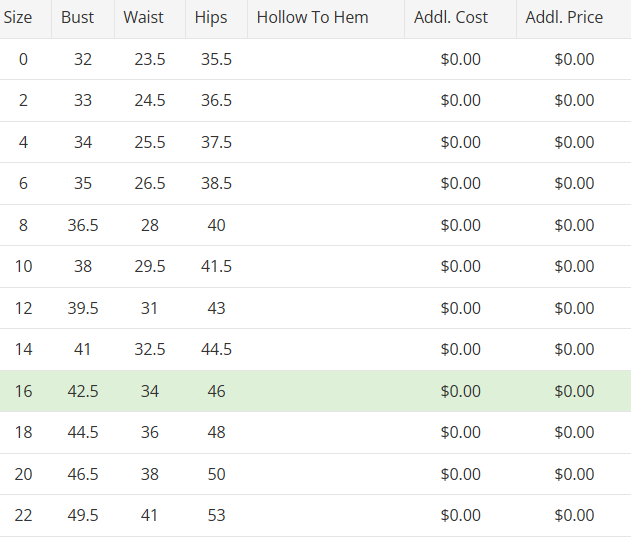631x537 pixels.
Task: Click Addl. Price $0.00 for size 20
Action: tap(574, 474)
